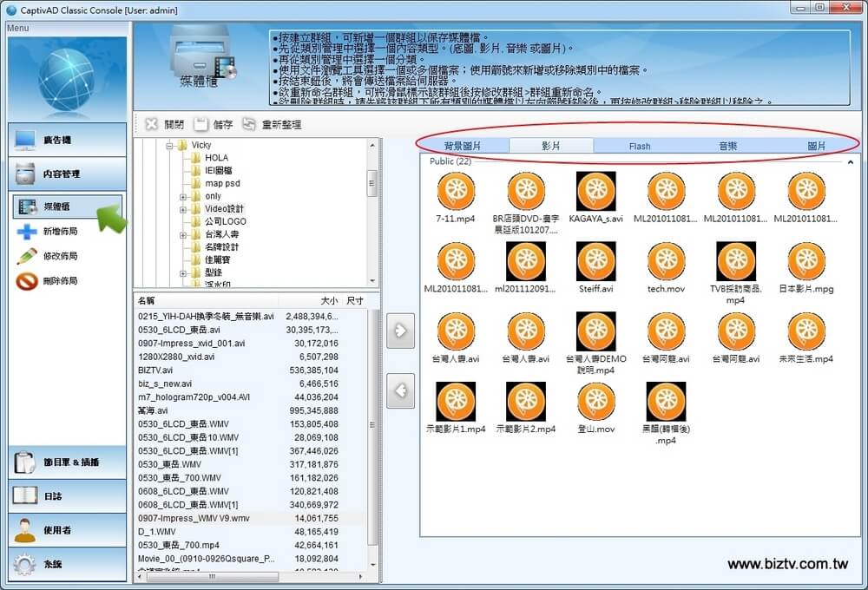Open the 音樂 music tab
The image size is (868, 590).
coord(728,146)
